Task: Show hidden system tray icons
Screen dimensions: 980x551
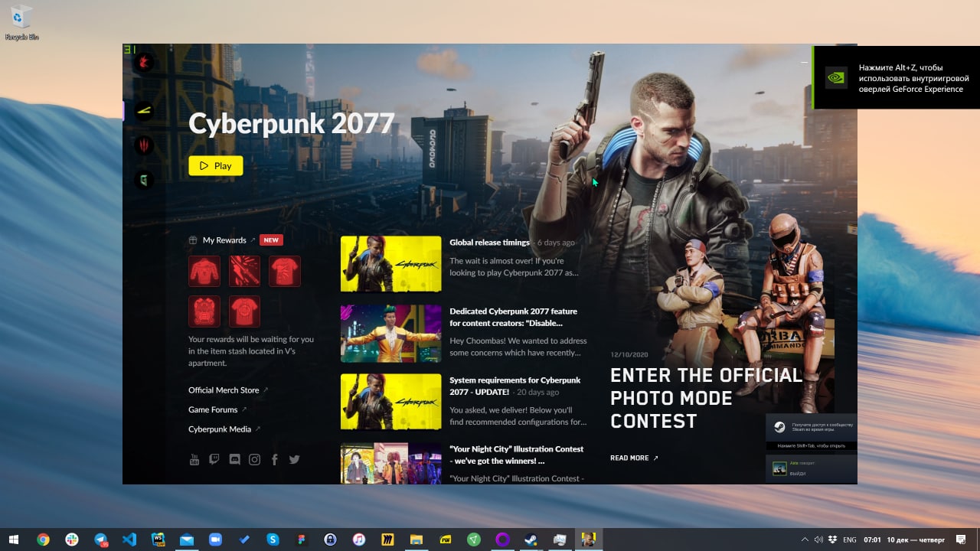Action: pos(805,540)
